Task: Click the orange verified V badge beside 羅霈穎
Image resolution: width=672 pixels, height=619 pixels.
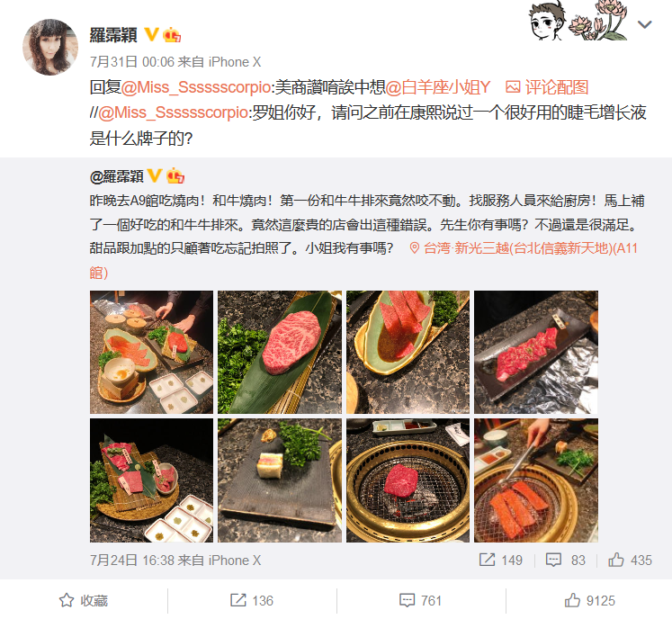Action: coord(151,34)
